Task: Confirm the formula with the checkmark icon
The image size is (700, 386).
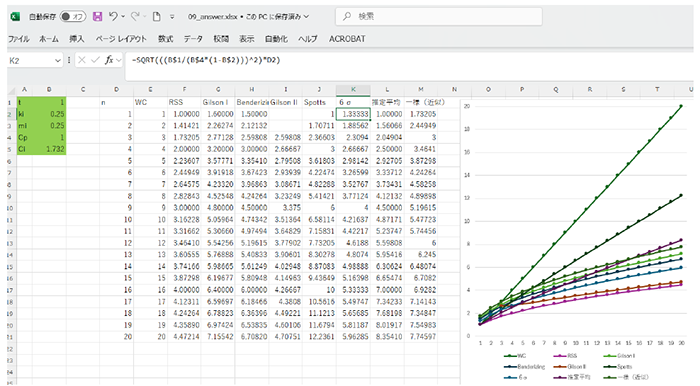Action: click(95, 60)
